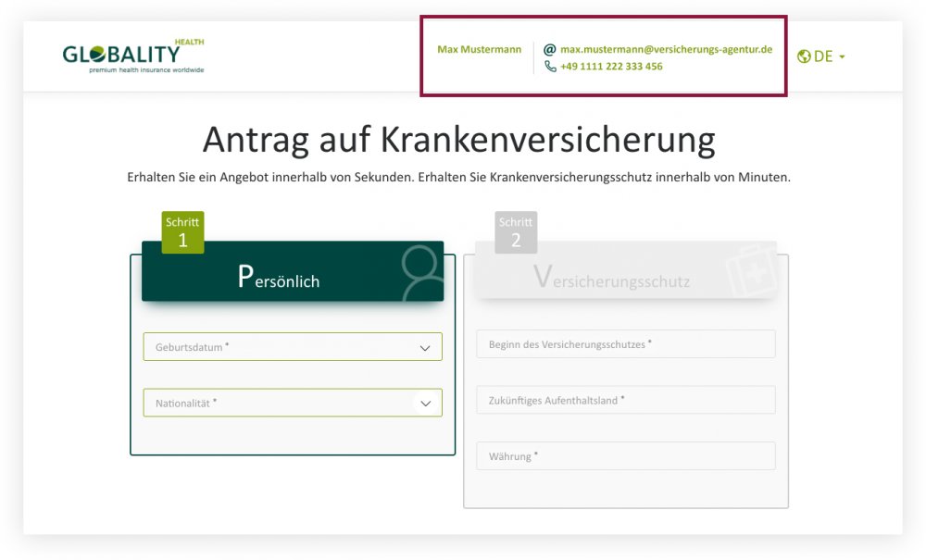Focus the Beginn des Versicherungsschutzes field
926x560 pixels.
(626, 344)
